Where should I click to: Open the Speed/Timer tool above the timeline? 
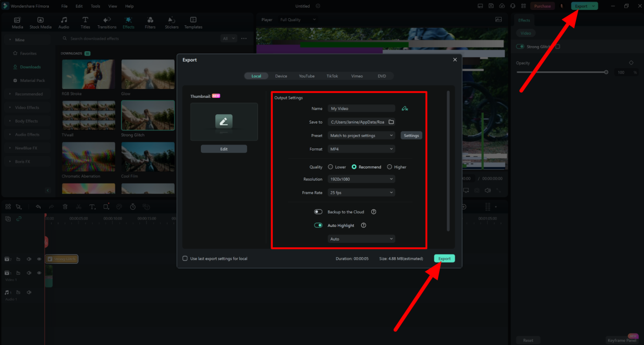(133, 207)
